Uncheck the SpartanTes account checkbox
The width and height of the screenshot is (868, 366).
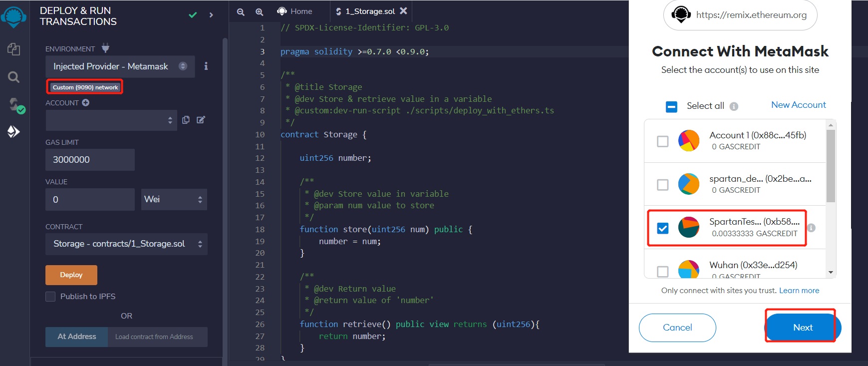(x=662, y=228)
